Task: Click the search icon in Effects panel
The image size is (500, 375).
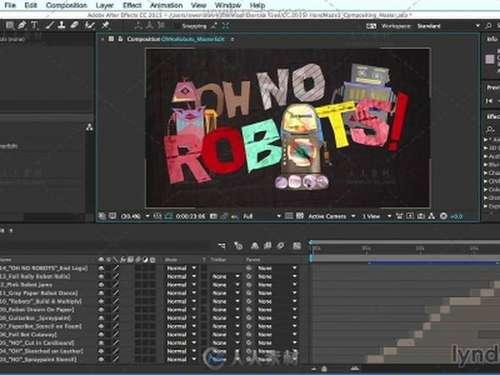Action: tap(490, 129)
